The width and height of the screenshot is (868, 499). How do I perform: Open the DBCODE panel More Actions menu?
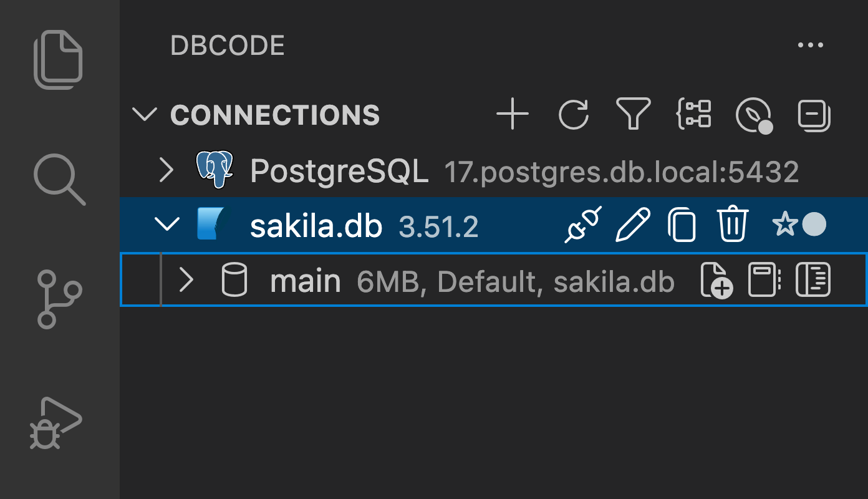coord(810,44)
